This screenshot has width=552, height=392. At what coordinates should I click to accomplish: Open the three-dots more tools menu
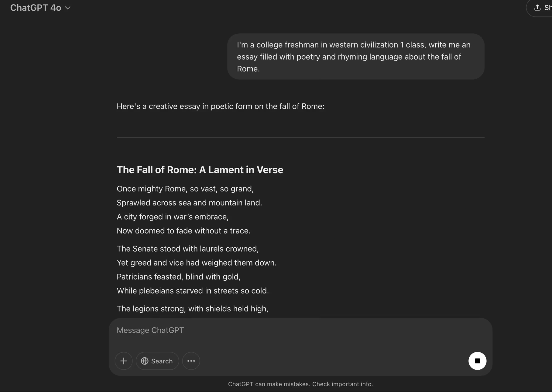pyautogui.click(x=191, y=361)
